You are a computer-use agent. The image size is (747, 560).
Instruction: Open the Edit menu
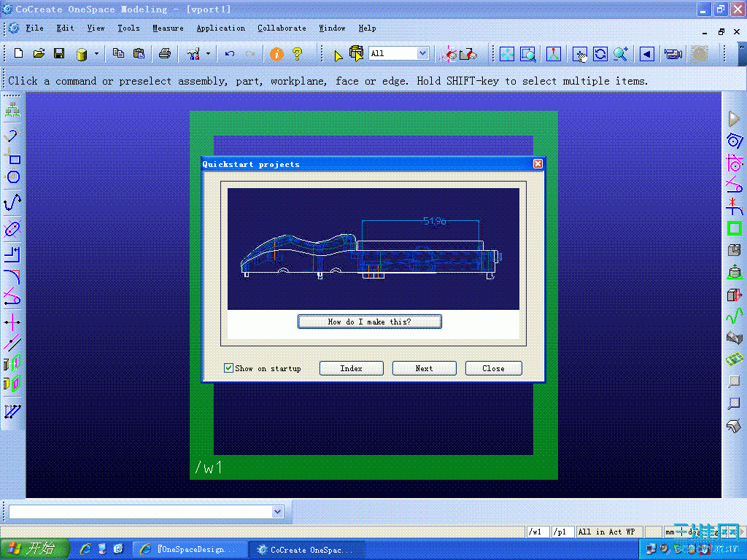click(65, 28)
